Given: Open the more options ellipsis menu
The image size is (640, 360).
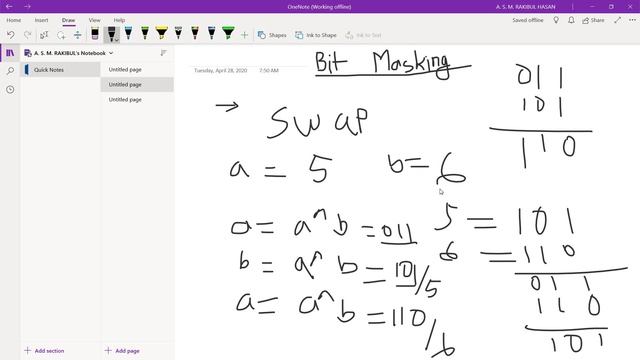Looking at the screenshot, I should [x=632, y=20].
